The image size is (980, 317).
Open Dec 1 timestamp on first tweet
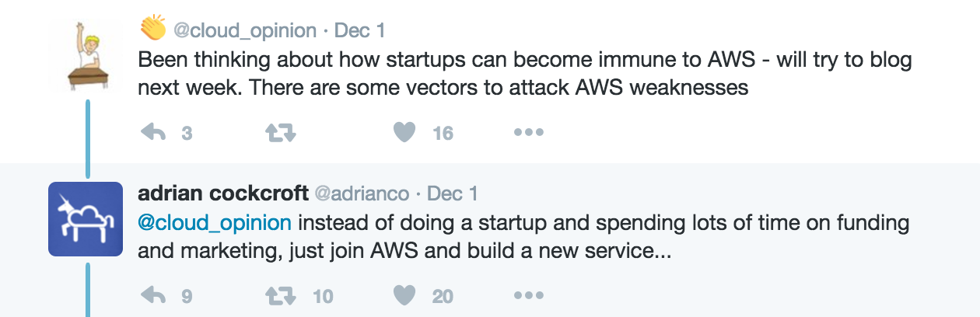(x=359, y=31)
